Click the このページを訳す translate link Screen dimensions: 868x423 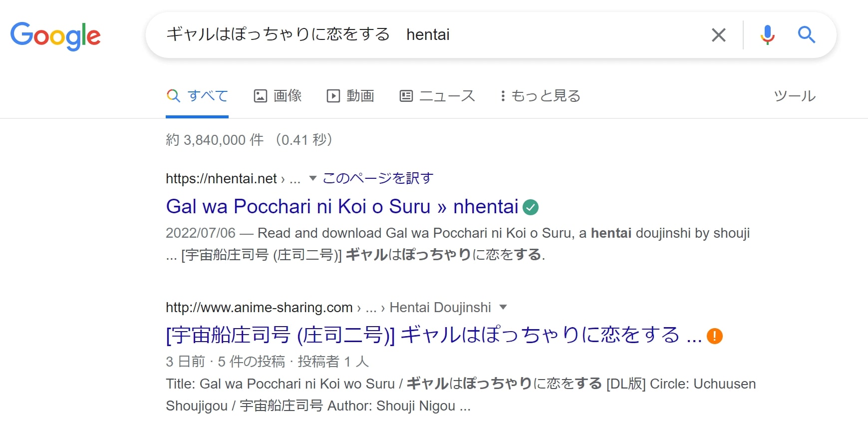pos(378,178)
